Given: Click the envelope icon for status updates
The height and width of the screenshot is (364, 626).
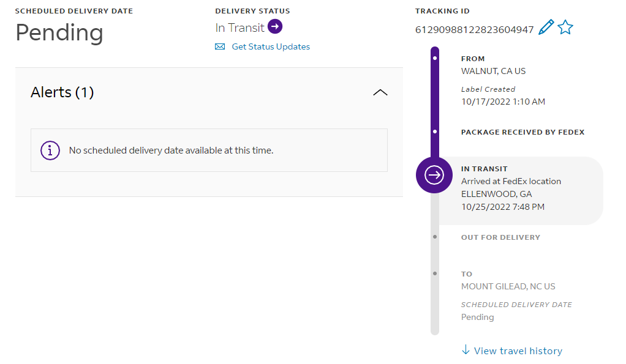Looking at the screenshot, I should point(220,47).
